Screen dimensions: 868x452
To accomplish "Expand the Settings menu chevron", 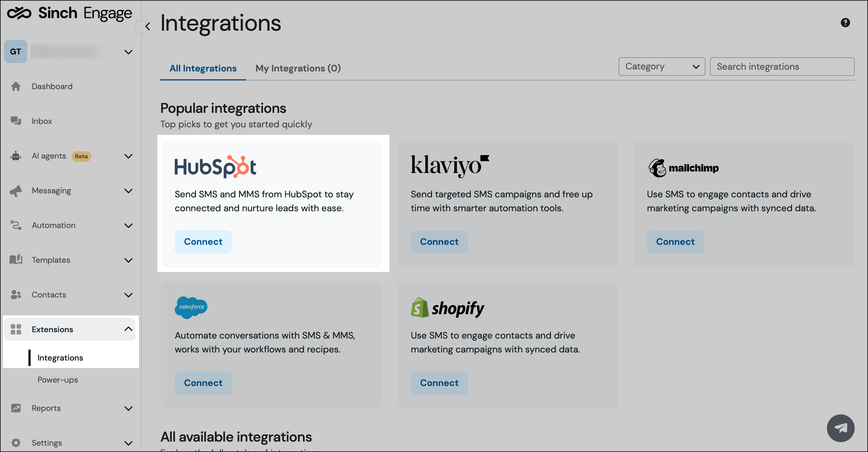I will pos(128,443).
